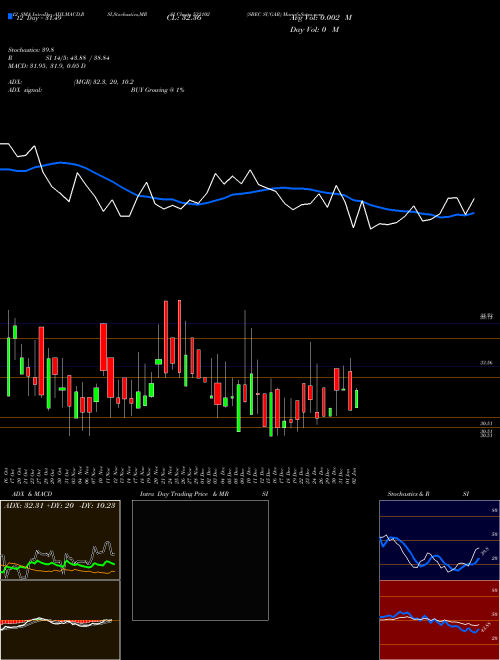Open the empty intraday trading price panel
This screenshot has height=660, width=500.
coord(200,560)
